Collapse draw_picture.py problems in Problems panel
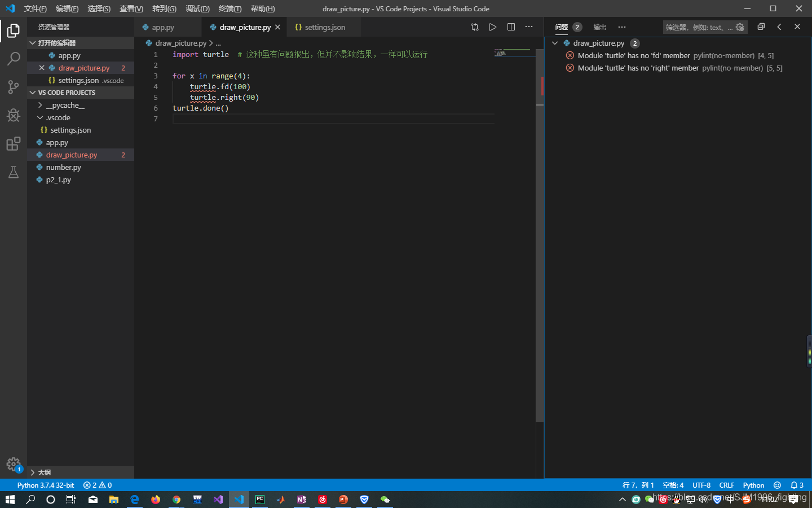Viewport: 812px width, 508px height. click(554, 42)
